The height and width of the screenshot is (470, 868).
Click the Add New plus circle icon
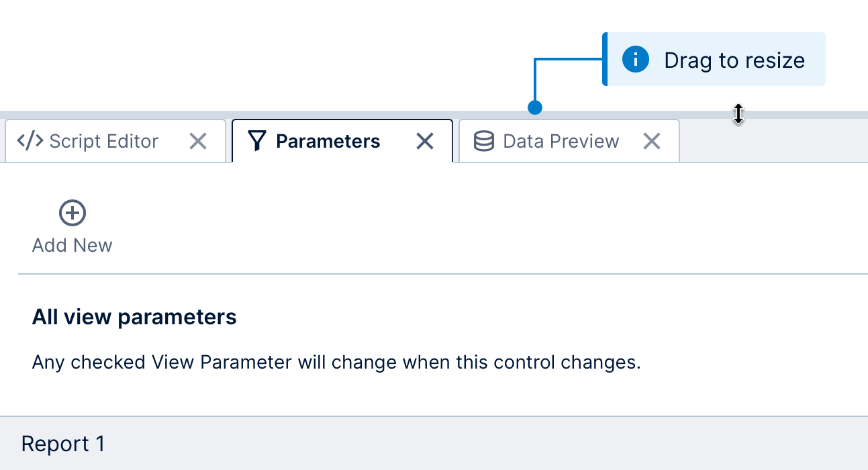[x=73, y=214]
